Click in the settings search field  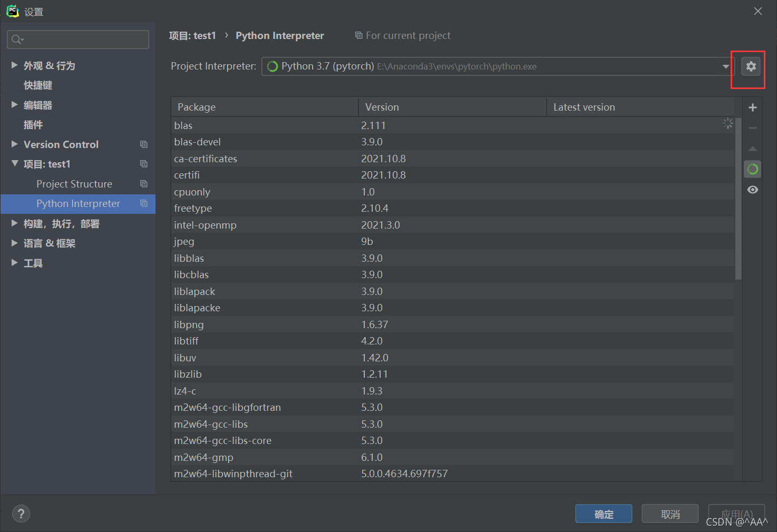click(x=78, y=40)
